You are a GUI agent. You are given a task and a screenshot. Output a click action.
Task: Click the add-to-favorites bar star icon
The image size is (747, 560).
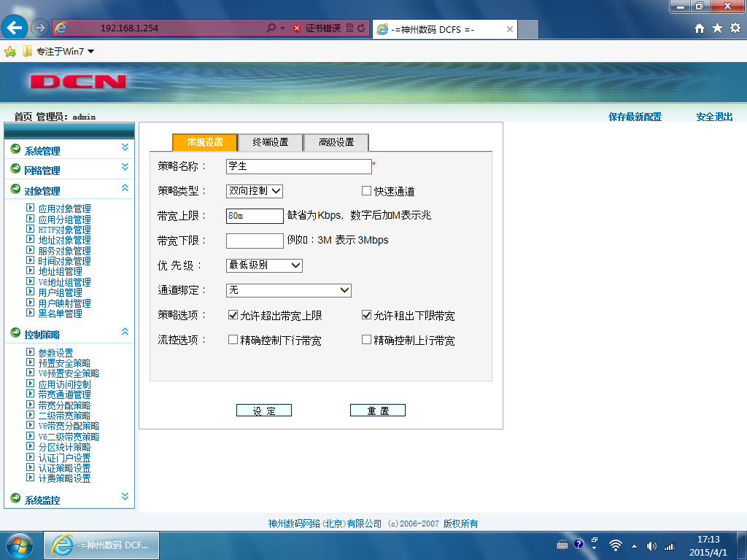click(x=10, y=52)
